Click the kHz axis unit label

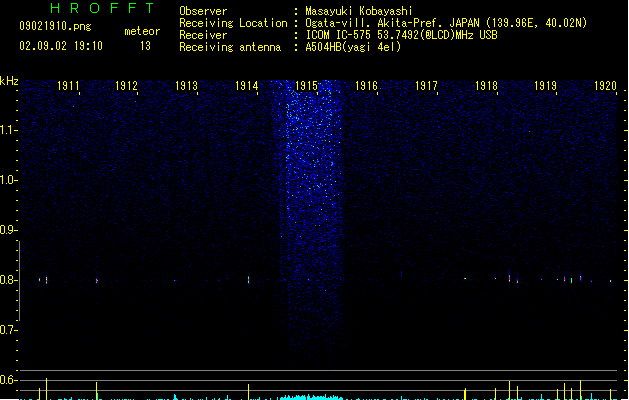pos(9,81)
